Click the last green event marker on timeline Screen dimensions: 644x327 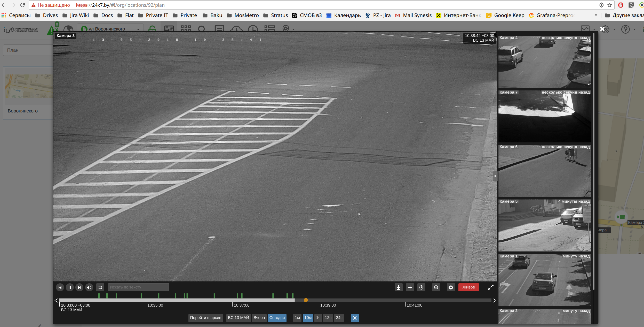pyautogui.click(x=293, y=296)
